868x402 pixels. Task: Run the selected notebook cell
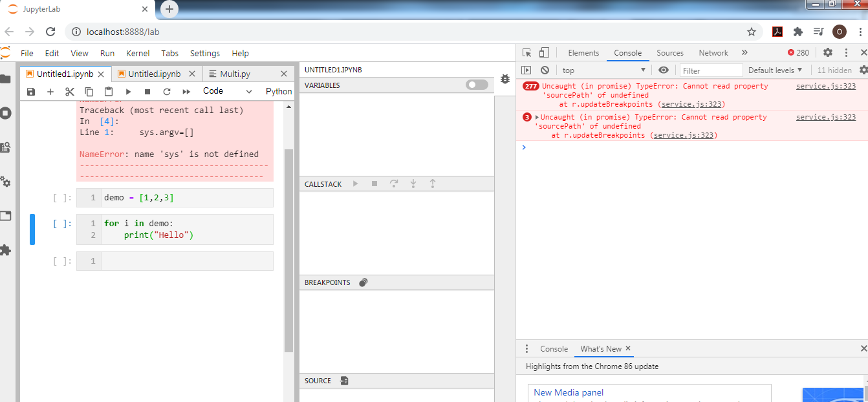coord(127,91)
